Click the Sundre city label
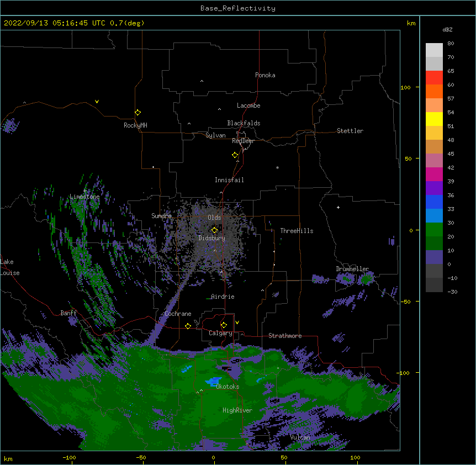476x465 pixels. coord(161,216)
